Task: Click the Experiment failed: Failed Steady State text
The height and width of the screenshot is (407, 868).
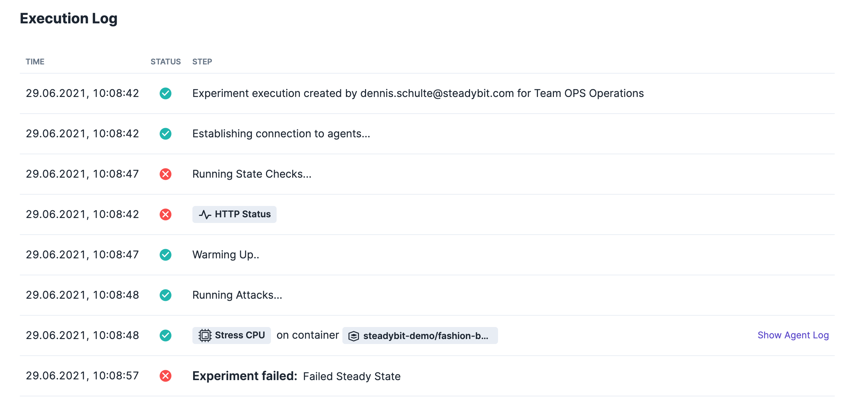Action: click(x=296, y=376)
